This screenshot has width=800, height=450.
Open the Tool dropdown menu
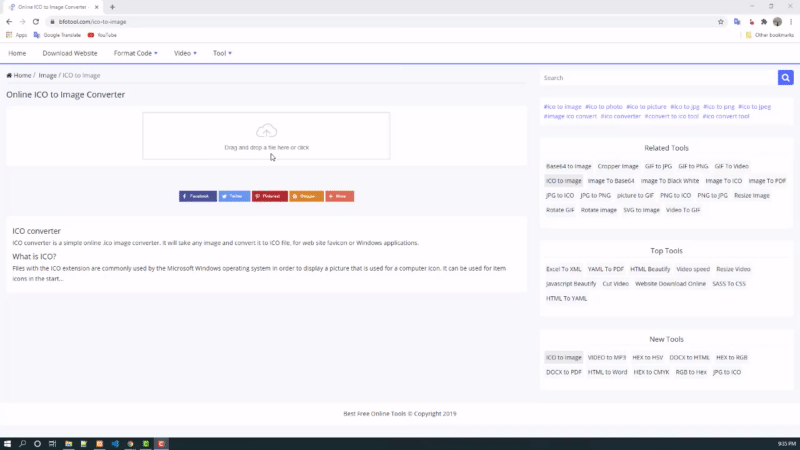tap(222, 53)
